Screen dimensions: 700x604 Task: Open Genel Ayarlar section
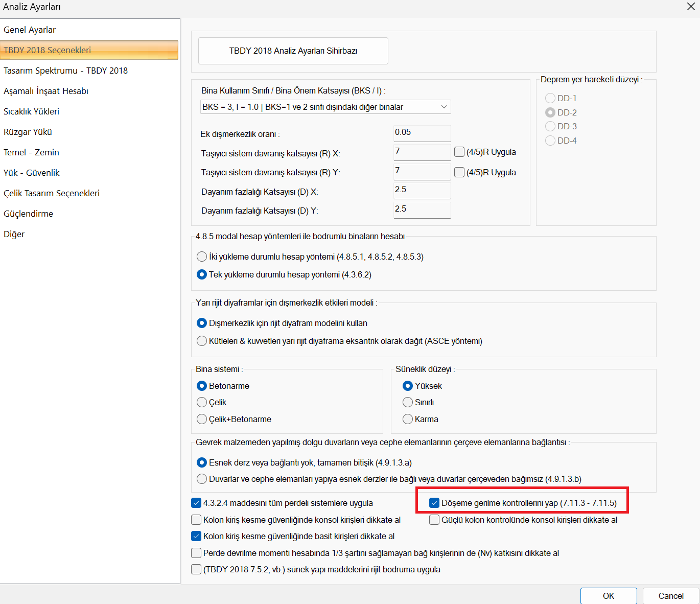click(x=30, y=30)
